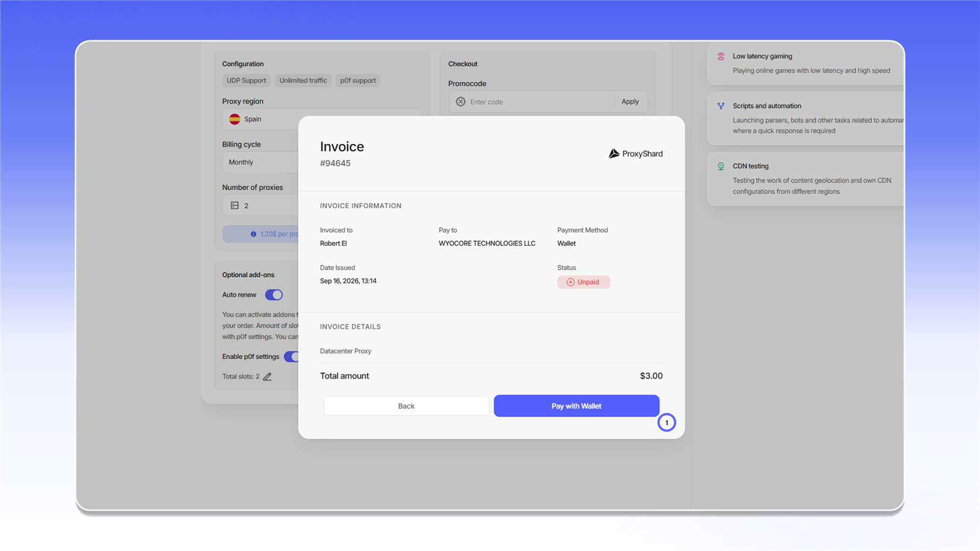Click the ProxyShard logo icon
The width and height of the screenshot is (980, 551).
click(x=614, y=154)
